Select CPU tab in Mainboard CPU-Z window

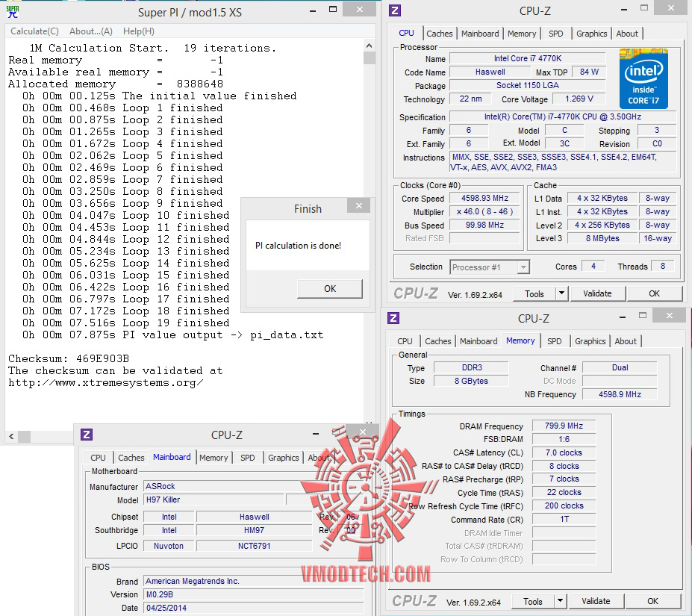pyautogui.click(x=98, y=458)
